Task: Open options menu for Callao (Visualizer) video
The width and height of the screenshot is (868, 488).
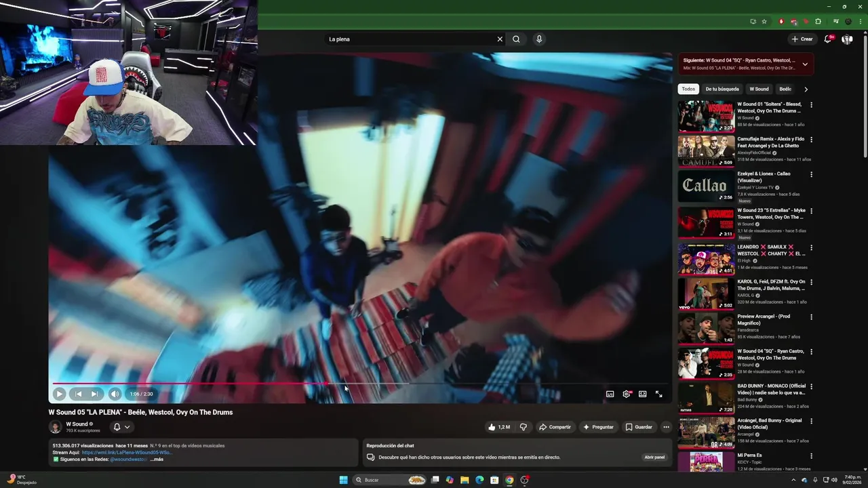Action: point(811,174)
